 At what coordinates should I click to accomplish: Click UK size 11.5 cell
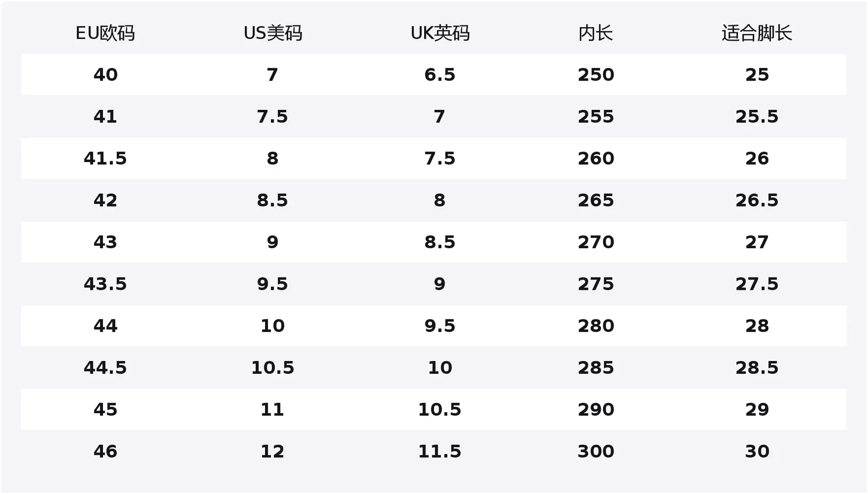click(440, 451)
